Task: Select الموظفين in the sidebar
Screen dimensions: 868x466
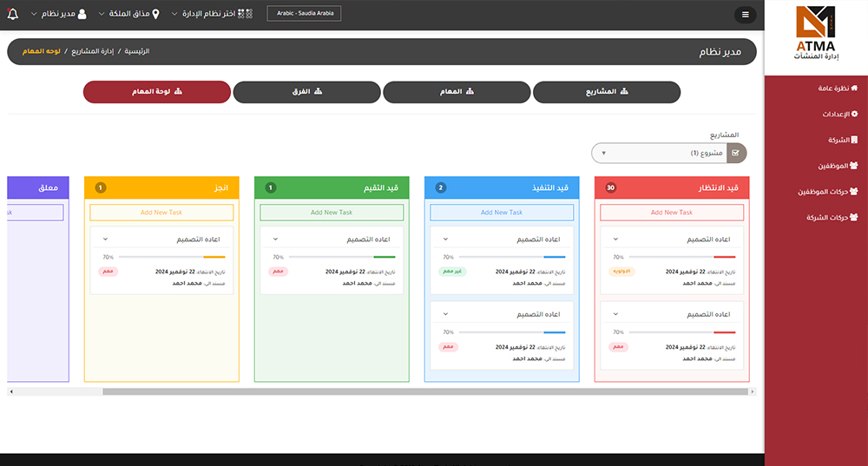Action: pos(837,166)
